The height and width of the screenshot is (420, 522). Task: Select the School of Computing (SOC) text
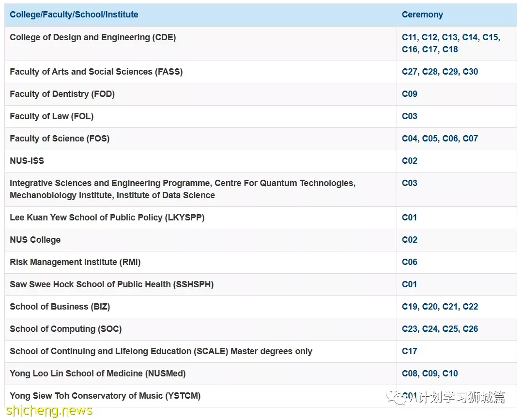point(65,329)
